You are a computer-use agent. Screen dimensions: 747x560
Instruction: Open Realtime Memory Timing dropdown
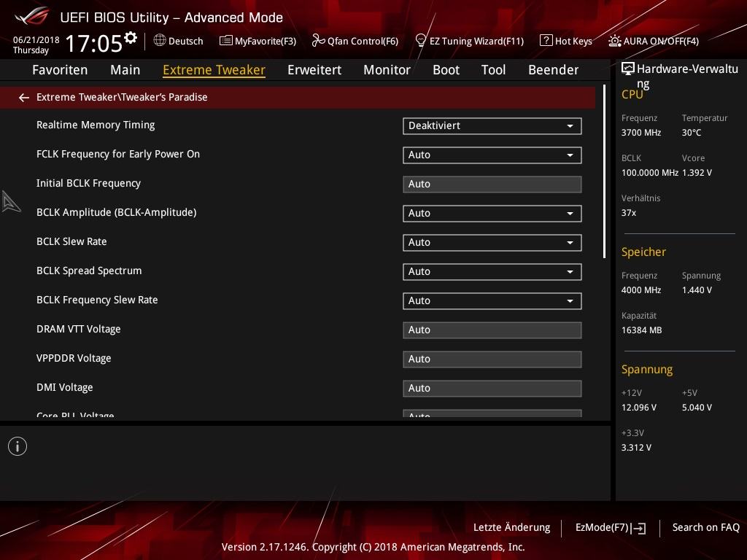point(492,126)
